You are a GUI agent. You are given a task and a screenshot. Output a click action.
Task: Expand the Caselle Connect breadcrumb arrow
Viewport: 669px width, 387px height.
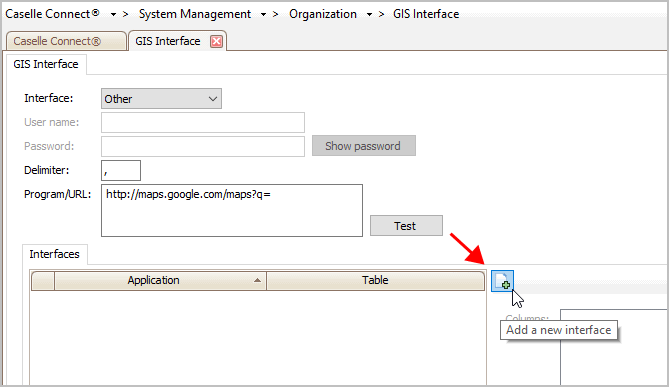point(113,15)
